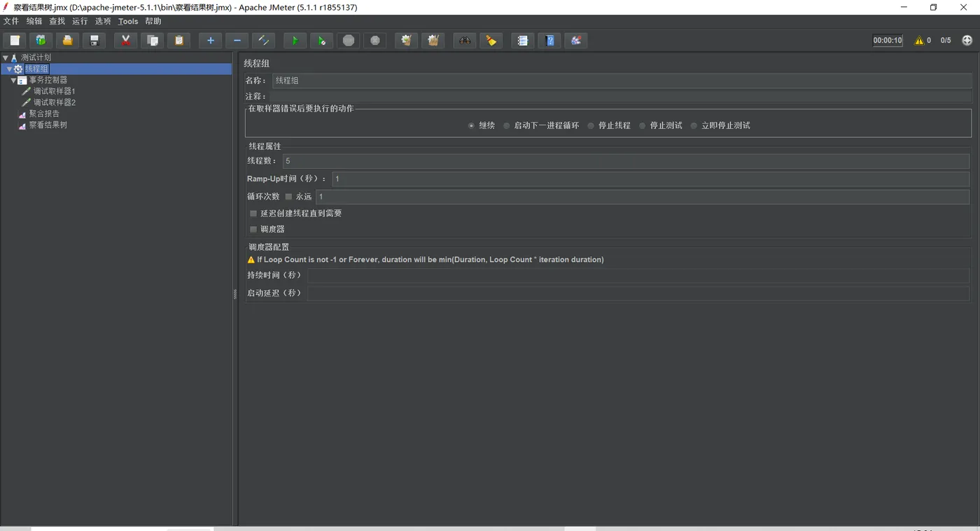Toggle the 永远 loop checkbox
The width and height of the screenshot is (980, 531).
pyautogui.click(x=288, y=197)
